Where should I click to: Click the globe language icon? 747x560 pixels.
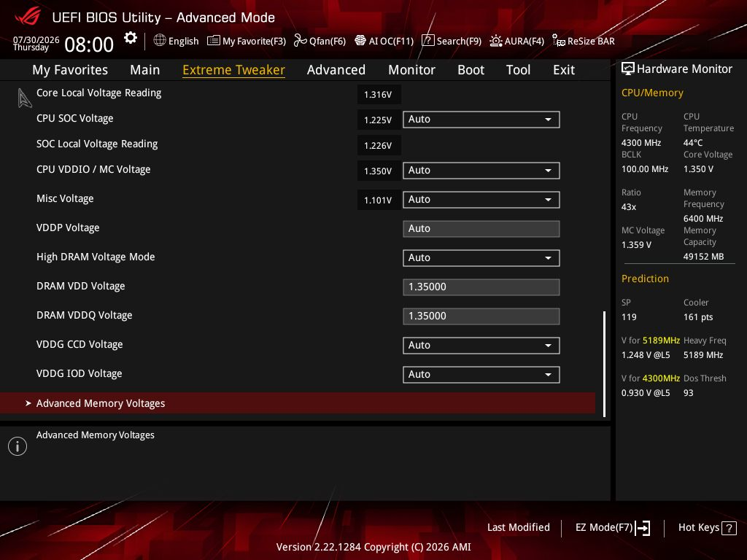click(x=160, y=41)
